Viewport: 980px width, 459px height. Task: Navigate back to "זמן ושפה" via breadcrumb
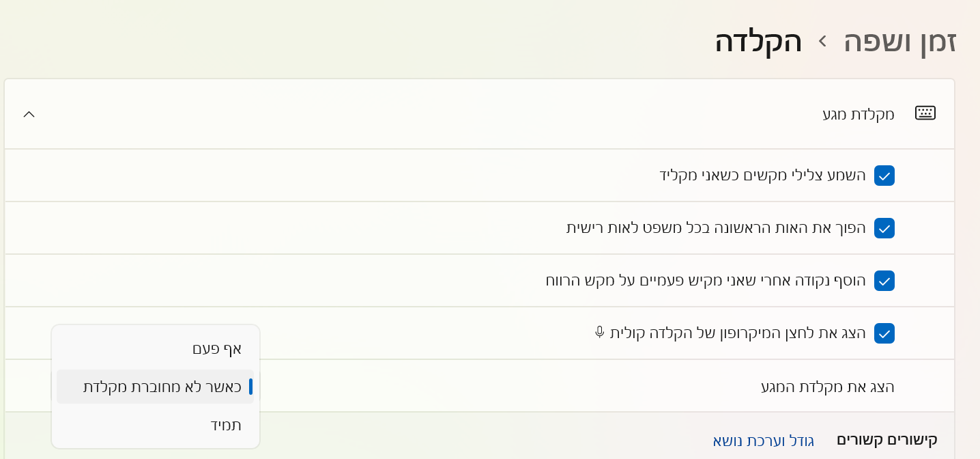(x=899, y=41)
